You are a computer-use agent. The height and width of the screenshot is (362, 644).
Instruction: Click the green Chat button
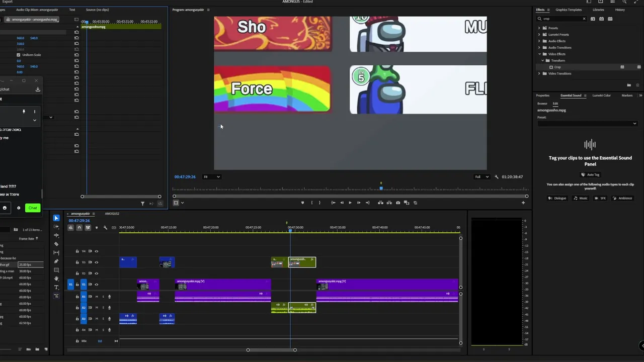coord(33,208)
